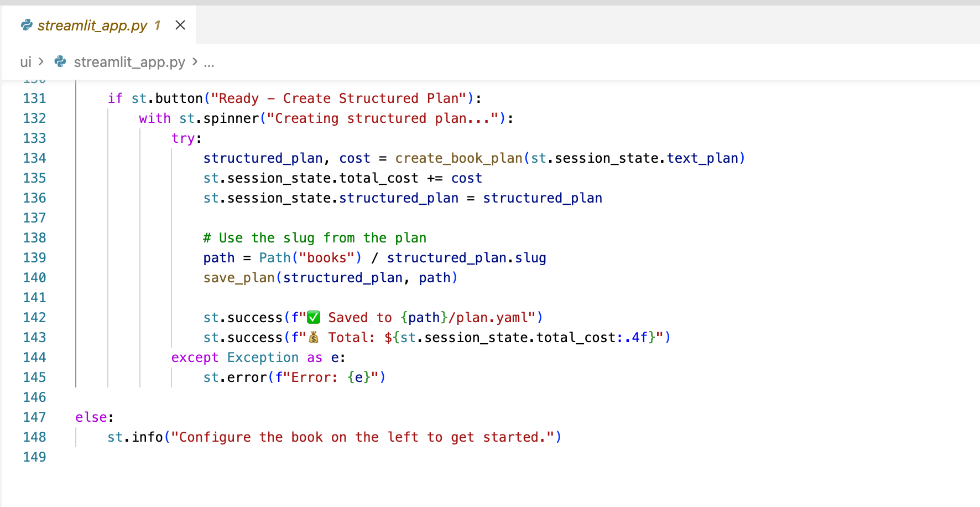The width and height of the screenshot is (980, 507).
Task: Click line number 131
Action: [34, 99]
